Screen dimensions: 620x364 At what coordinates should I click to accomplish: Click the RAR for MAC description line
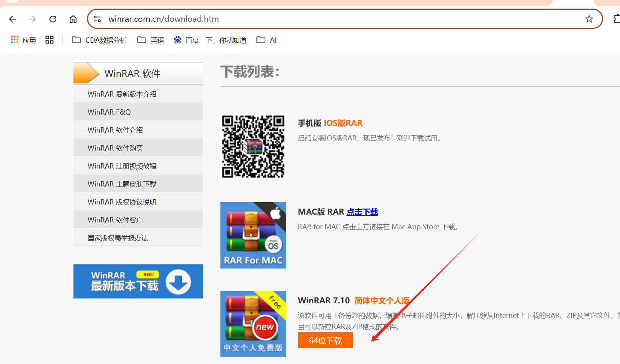pos(379,227)
